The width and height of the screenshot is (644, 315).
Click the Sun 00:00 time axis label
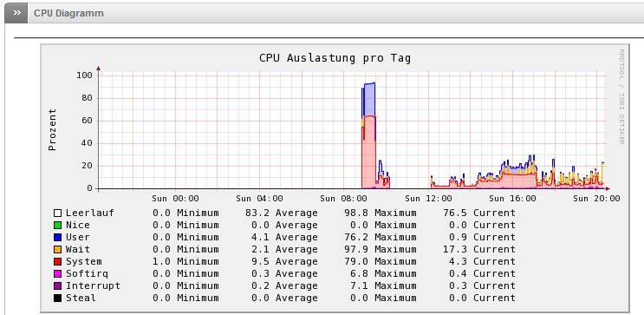[175, 199]
